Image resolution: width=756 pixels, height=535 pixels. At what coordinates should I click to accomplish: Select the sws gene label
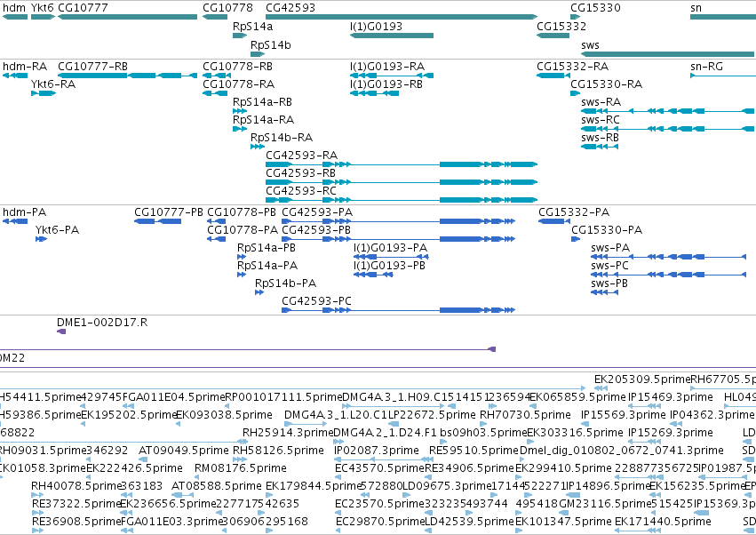pyautogui.click(x=590, y=45)
